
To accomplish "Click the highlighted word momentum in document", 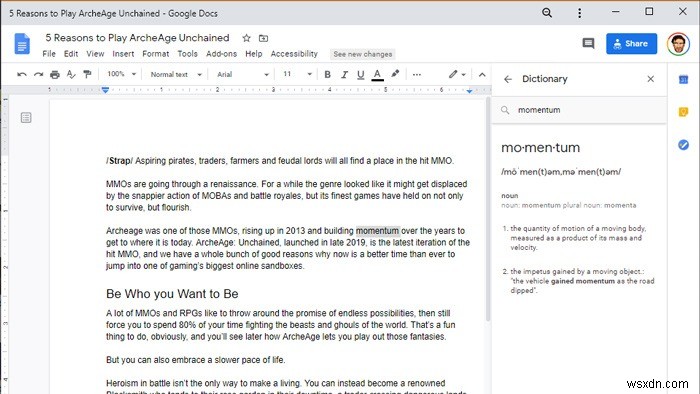I will click(378, 231).
